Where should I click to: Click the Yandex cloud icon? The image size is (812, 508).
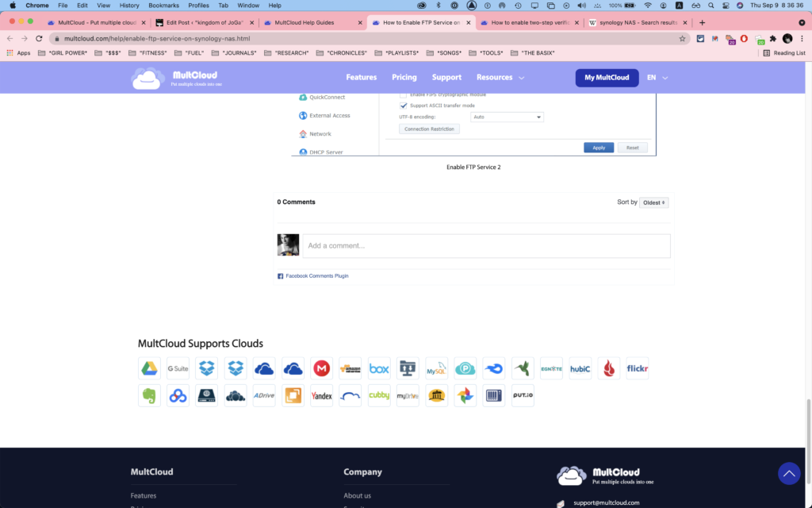[322, 395]
